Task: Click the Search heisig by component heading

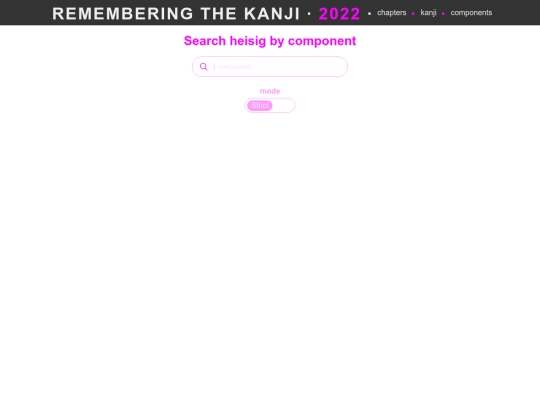Action: click(270, 41)
